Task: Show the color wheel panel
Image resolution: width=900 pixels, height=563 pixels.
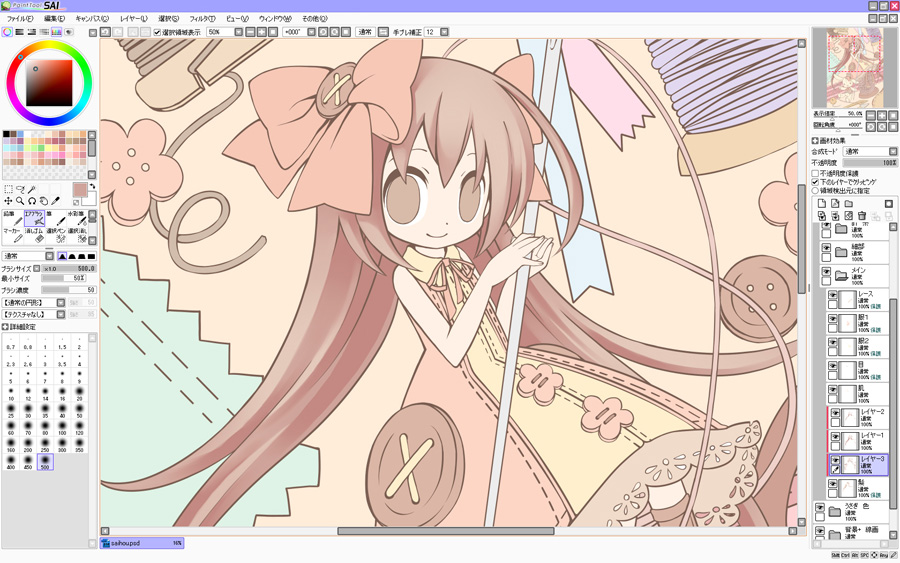Action: 7,32
